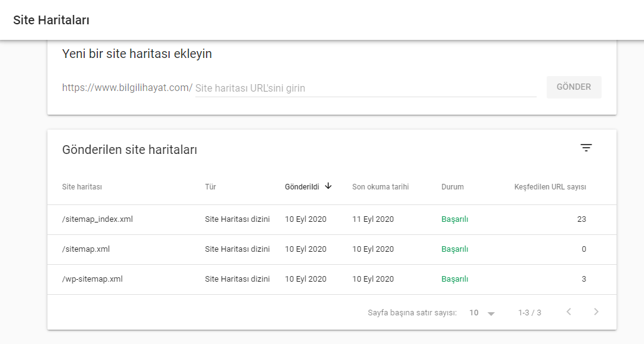The height and width of the screenshot is (344, 644).
Task: Open the /wp-sitemap.xml row
Action: pos(332,280)
